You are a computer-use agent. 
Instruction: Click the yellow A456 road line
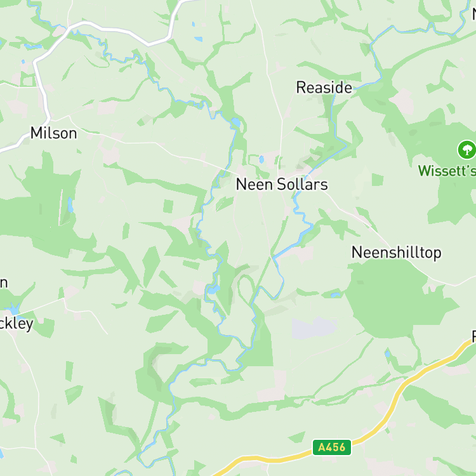pos(395,398)
